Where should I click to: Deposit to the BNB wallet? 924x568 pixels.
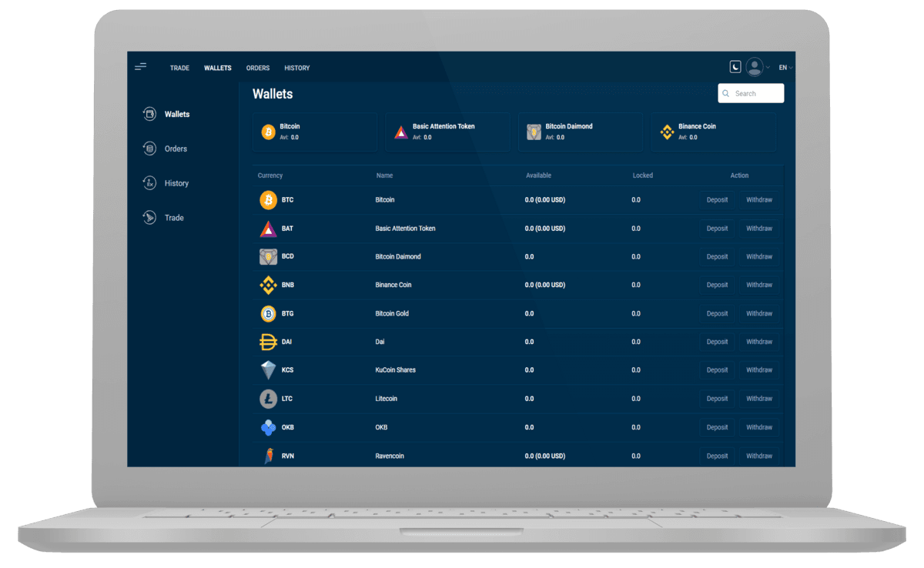[717, 285]
